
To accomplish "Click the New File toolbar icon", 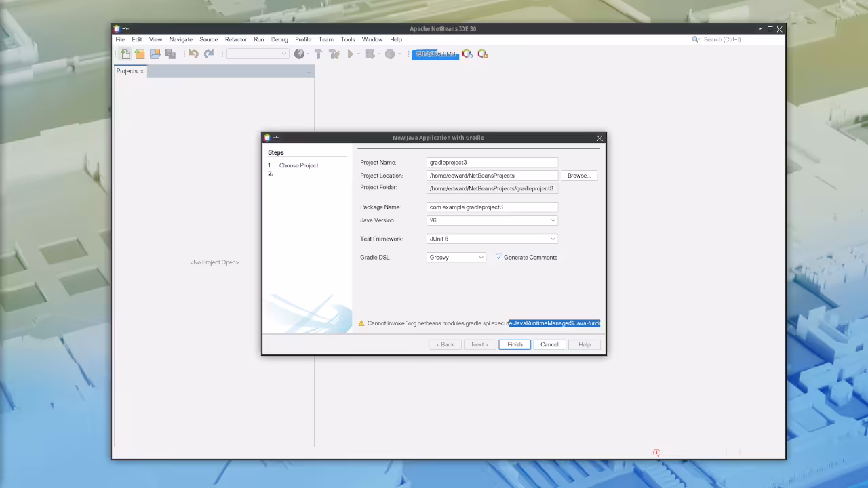I will coord(125,54).
